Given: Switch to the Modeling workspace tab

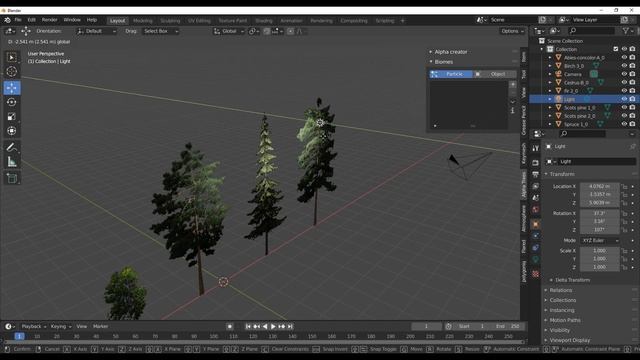Looking at the screenshot, I should point(142,20).
